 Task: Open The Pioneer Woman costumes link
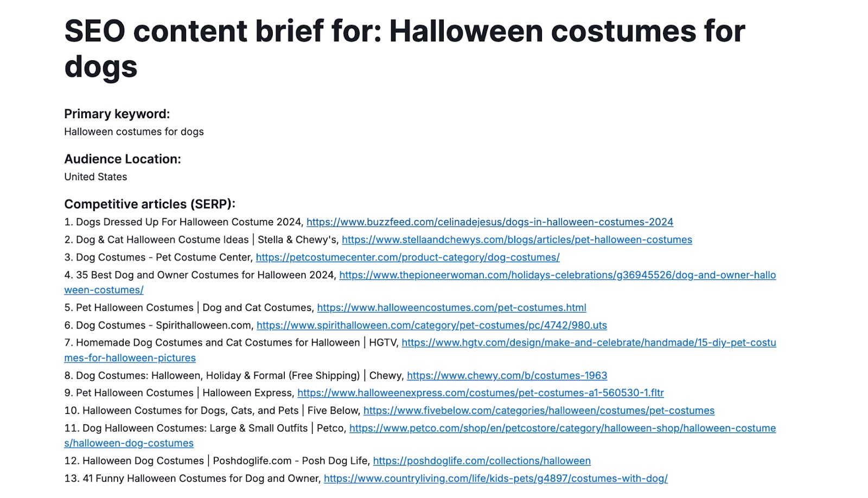[557, 275]
